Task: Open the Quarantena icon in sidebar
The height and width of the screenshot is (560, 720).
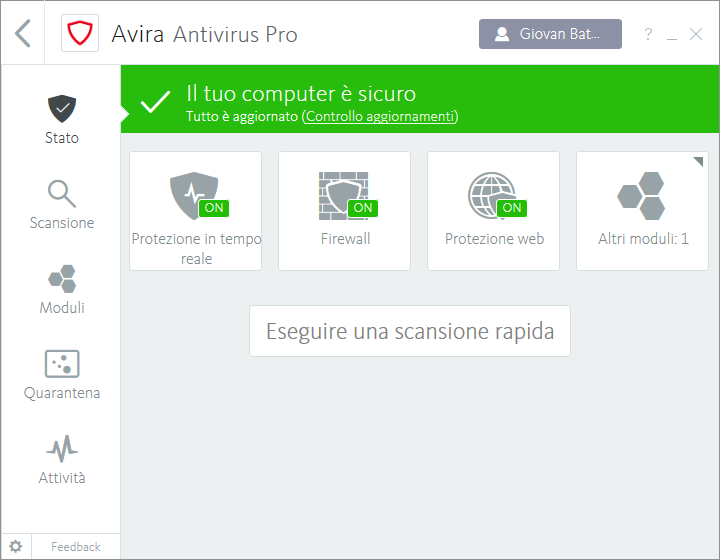Action: [61, 363]
